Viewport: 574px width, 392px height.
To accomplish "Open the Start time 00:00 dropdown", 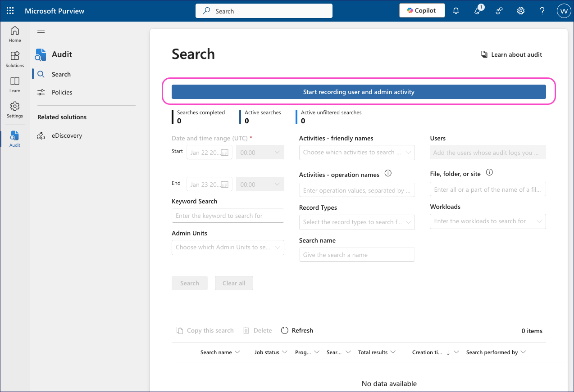I will [260, 152].
